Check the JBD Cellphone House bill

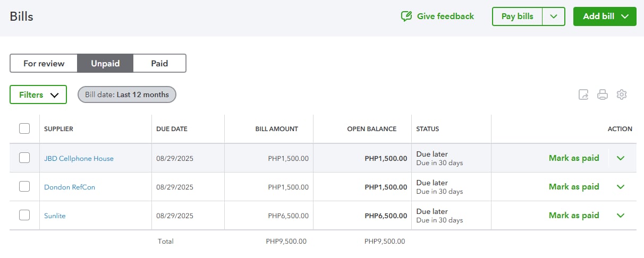click(x=24, y=158)
